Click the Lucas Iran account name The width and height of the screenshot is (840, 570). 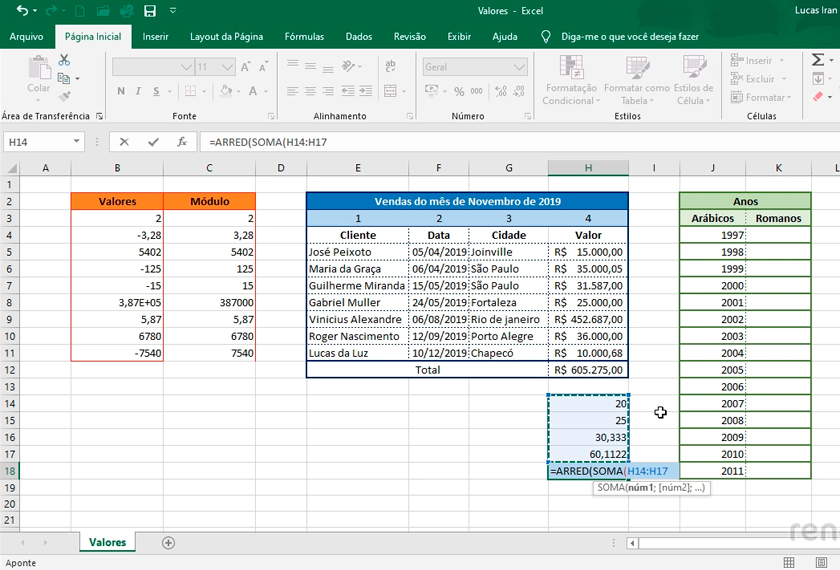click(x=815, y=11)
